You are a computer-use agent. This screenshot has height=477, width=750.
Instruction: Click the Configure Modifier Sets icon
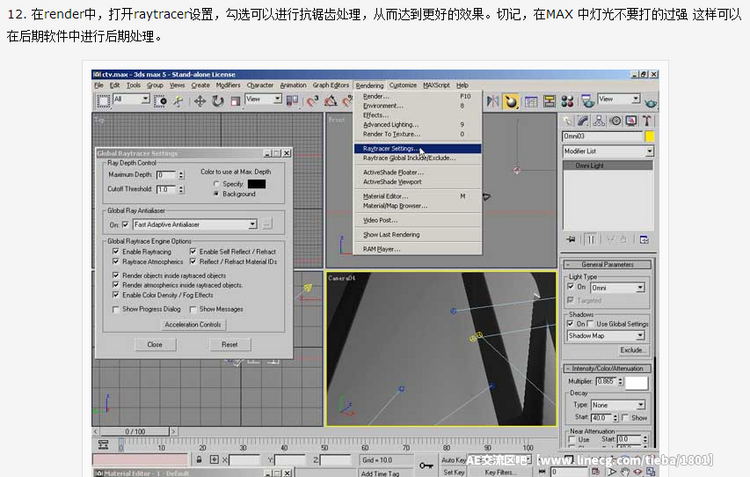[x=644, y=239]
